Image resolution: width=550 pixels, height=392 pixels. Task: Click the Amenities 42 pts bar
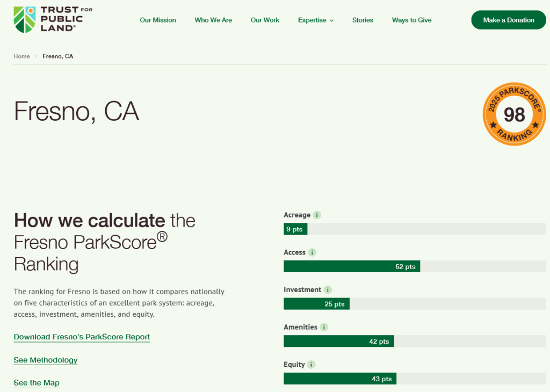(x=339, y=341)
